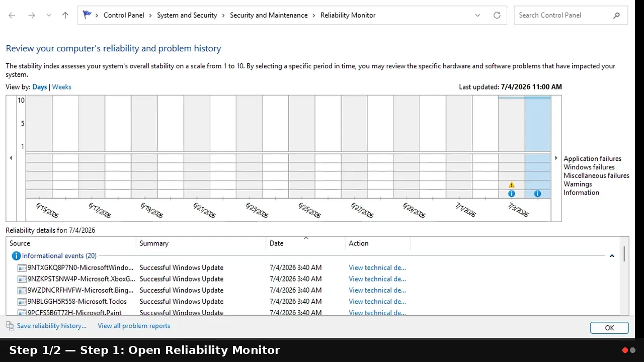This screenshot has height=362, width=644.
Task: Sort by Source column header
Action: (71, 243)
